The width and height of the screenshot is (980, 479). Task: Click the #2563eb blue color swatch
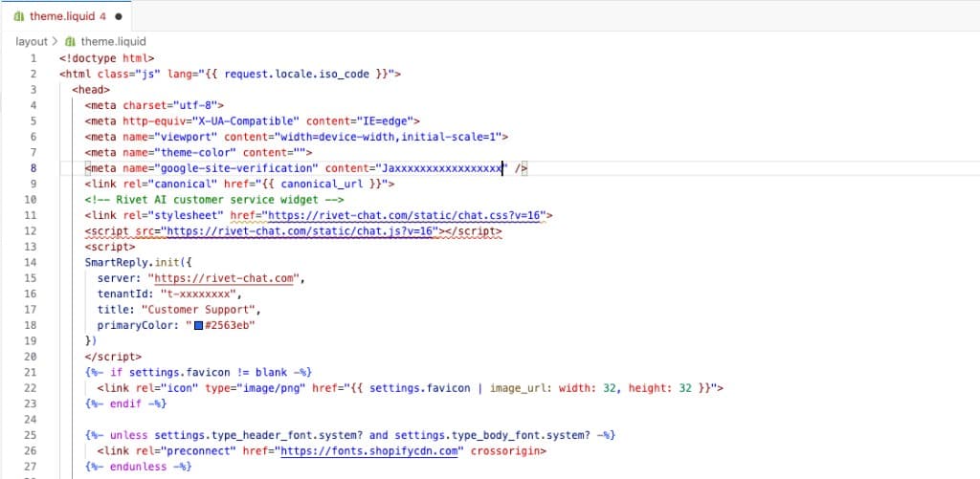click(198, 325)
